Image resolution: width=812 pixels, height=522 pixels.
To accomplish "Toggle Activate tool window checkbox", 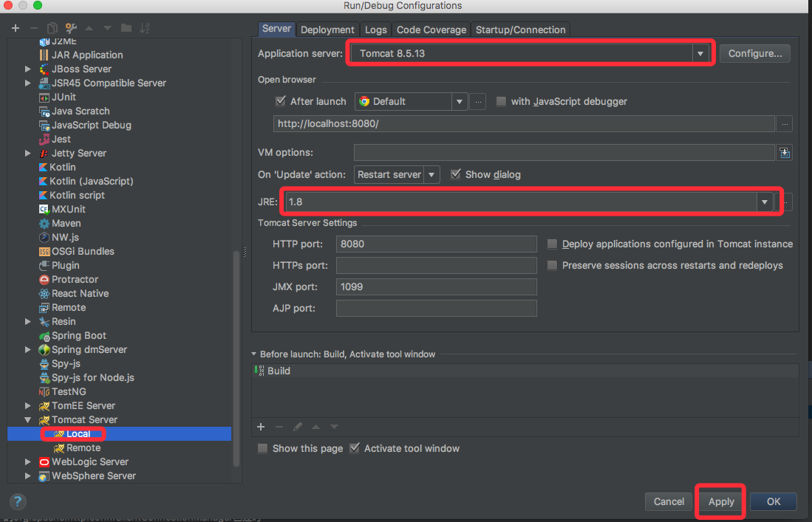I will tap(355, 448).
